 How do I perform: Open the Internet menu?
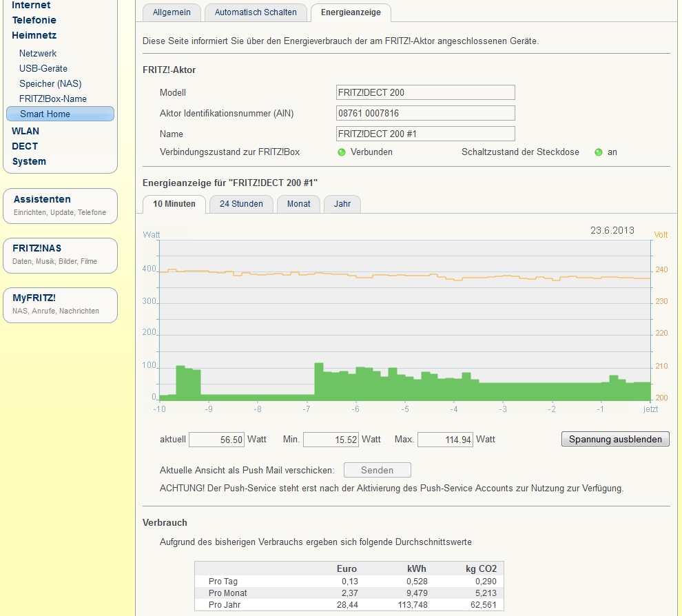(31, 6)
